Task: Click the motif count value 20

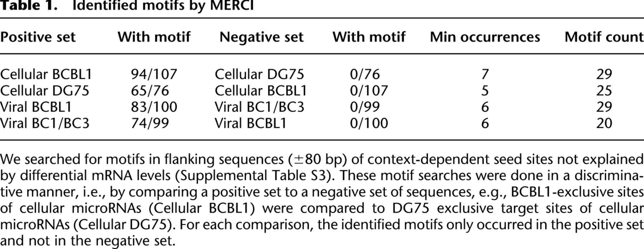Action: (x=604, y=123)
